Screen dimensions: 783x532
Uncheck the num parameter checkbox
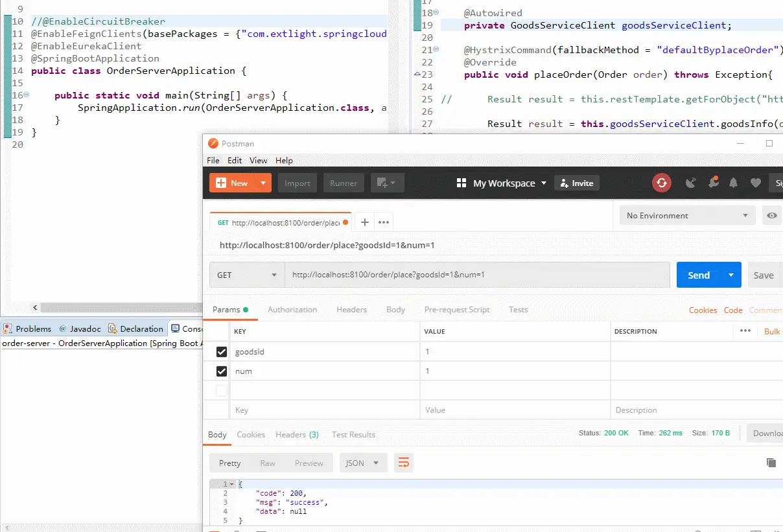click(x=222, y=371)
